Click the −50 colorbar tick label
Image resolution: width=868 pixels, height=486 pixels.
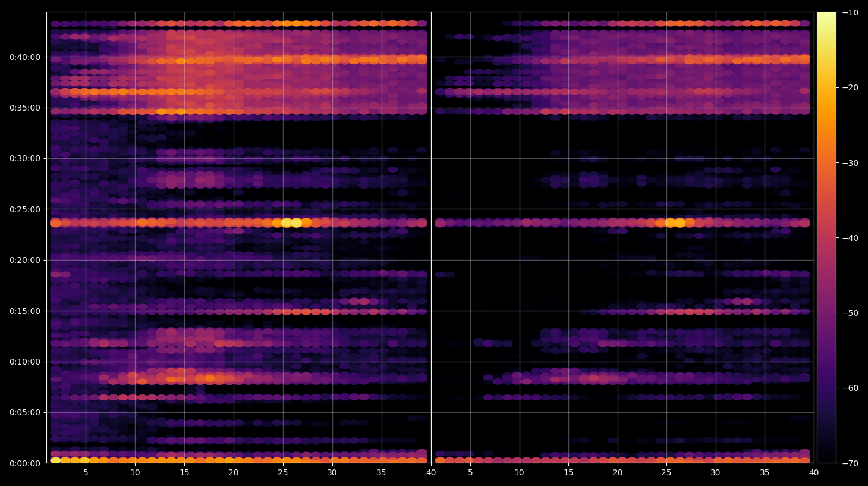850,313
